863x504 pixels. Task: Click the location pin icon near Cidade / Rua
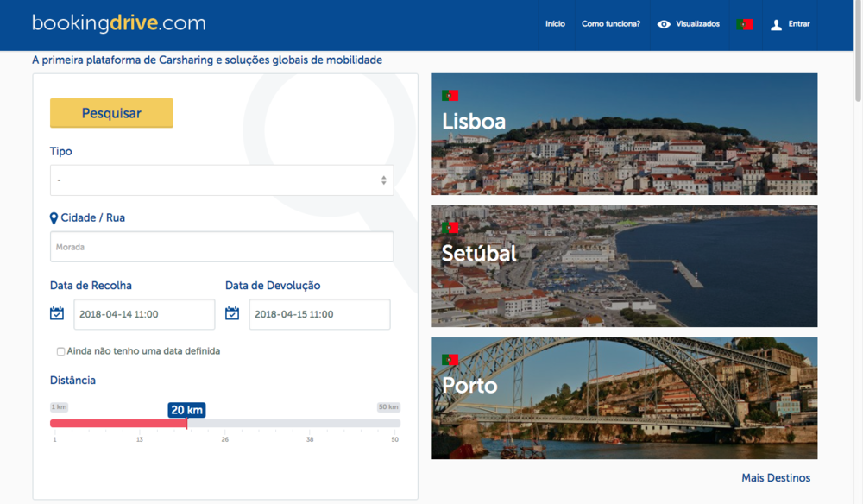(54, 218)
